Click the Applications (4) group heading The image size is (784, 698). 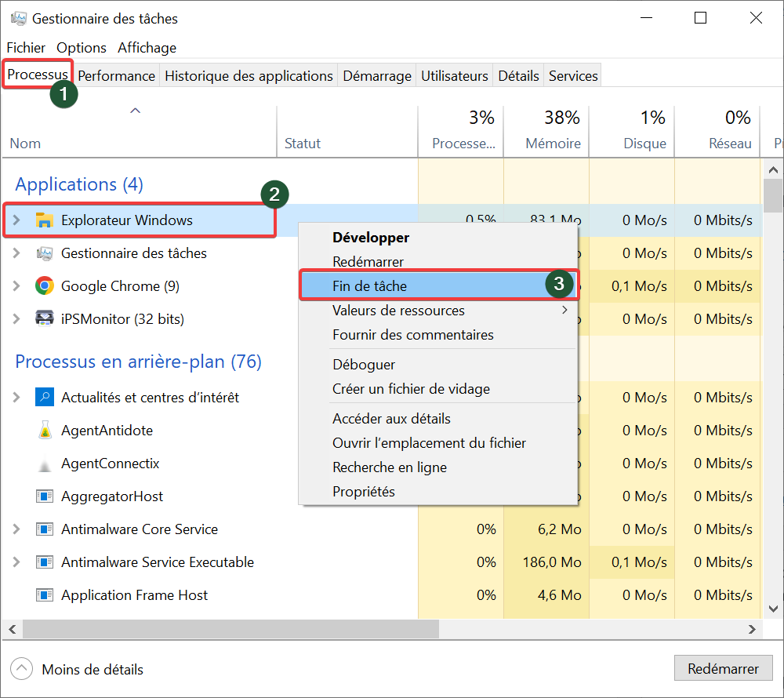[79, 184]
